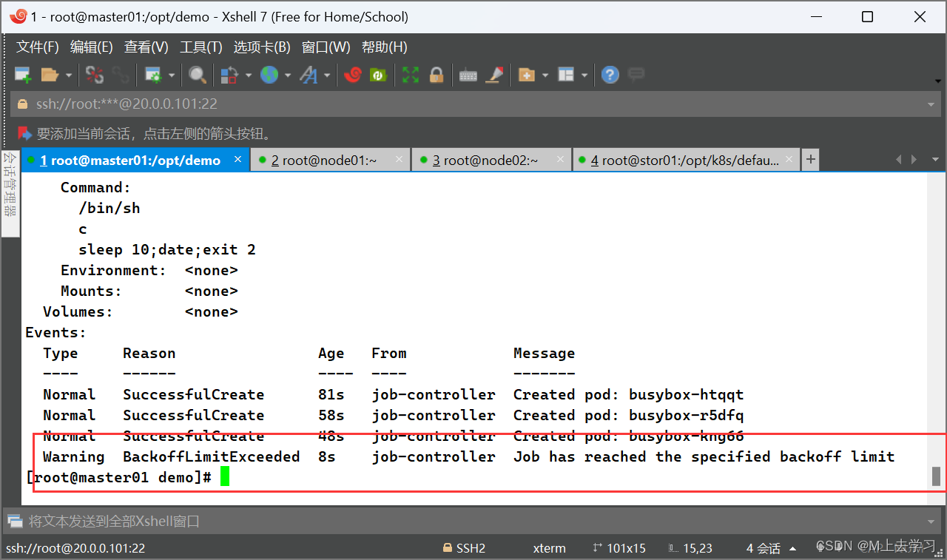Click the terminal vertical scrollbar thumb
The image size is (947, 560).
click(x=937, y=476)
